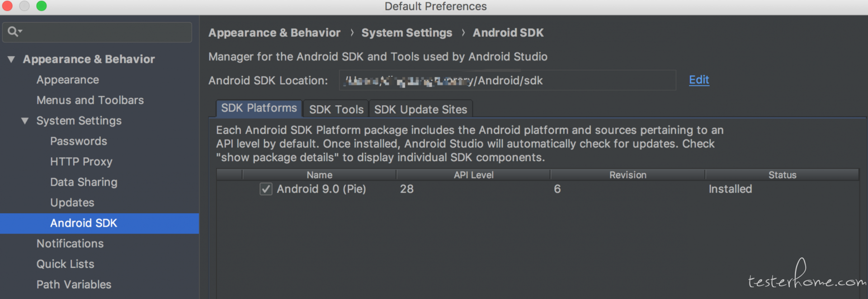Click the Android SDK Location path field
The width and height of the screenshot is (868, 299).
pos(507,80)
